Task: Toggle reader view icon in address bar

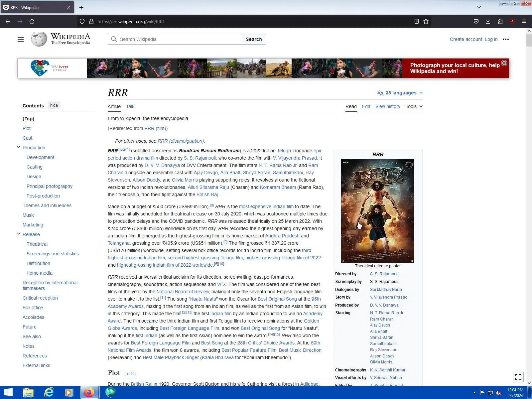Action: (x=416, y=22)
